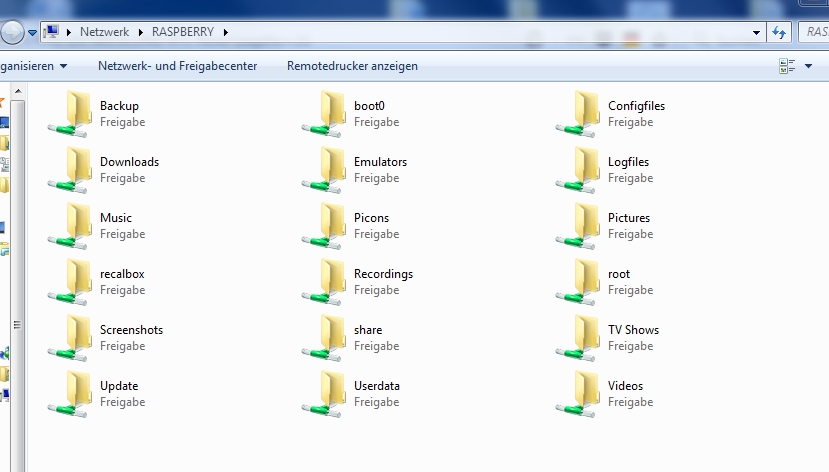Click the Update network folder icon

[x=70, y=394]
